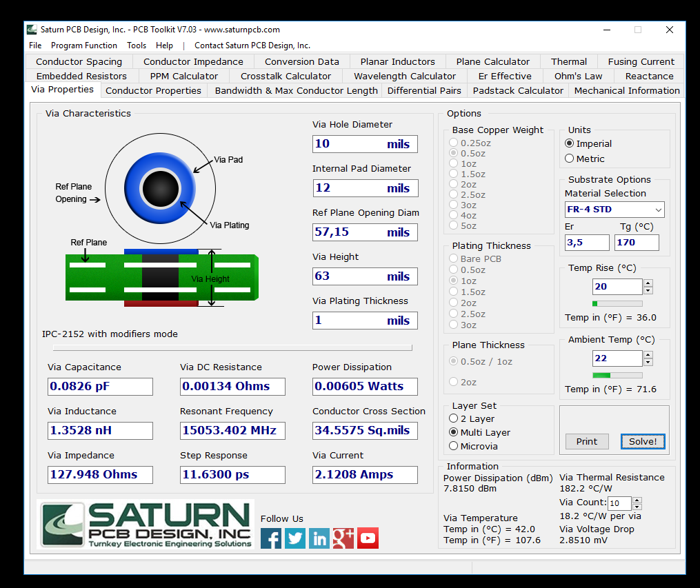This screenshot has height=588, width=700.
Task: Increase Ambient Temp with up arrow
Action: tap(648, 354)
